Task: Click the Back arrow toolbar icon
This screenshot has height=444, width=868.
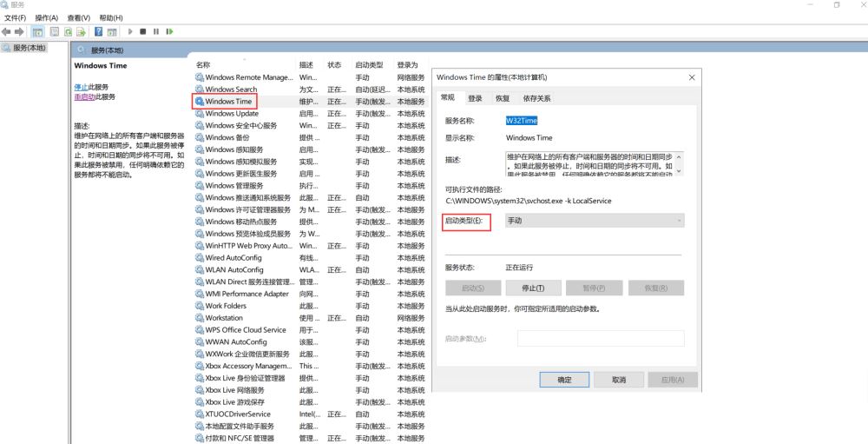Action: [x=8, y=31]
